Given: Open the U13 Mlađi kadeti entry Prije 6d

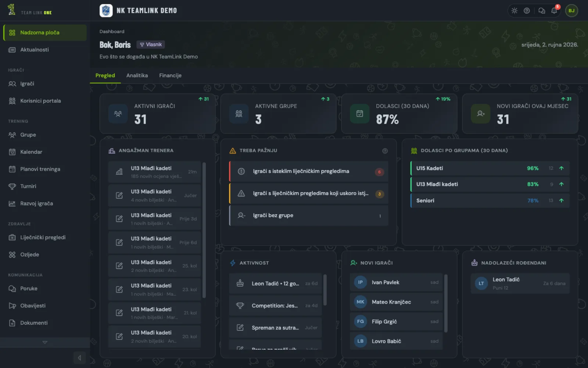Looking at the screenshot, I should pos(155,243).
